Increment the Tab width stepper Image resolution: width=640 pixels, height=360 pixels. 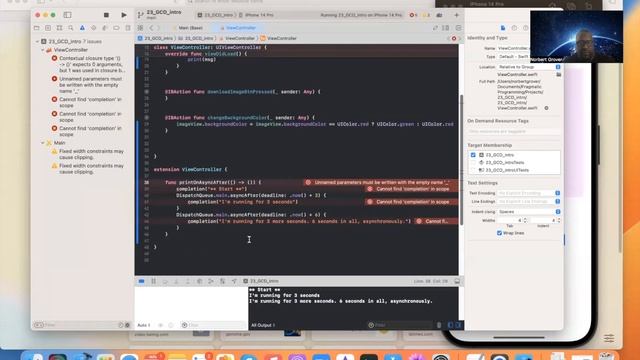tap(525, 219)
